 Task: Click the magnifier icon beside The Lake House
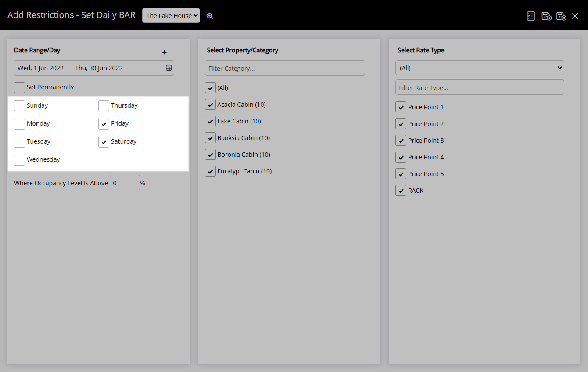pyautogui.click(x=210, y=16)
